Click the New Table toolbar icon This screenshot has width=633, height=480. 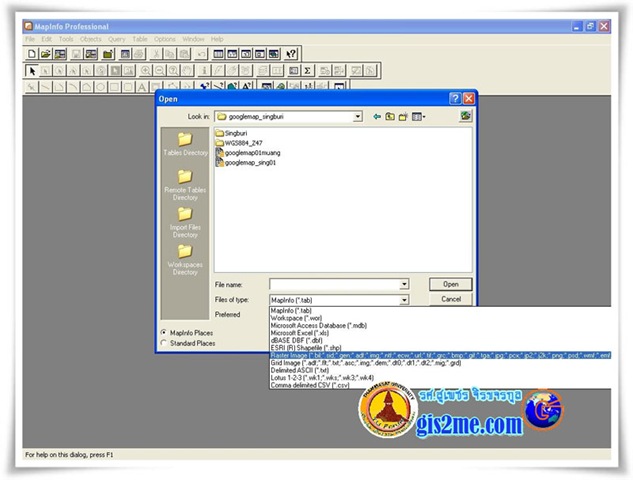point(32,54)
